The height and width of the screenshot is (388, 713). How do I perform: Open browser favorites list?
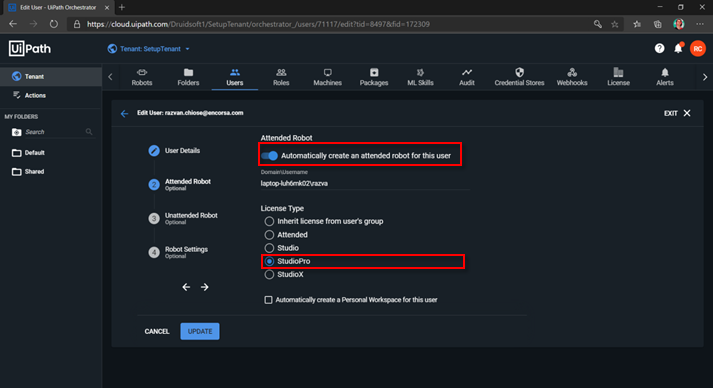click(637, 24)
